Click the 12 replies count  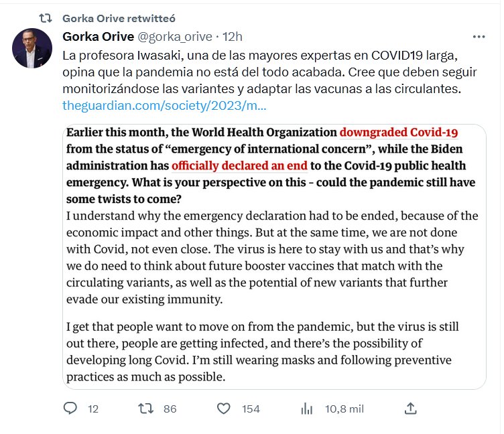point(93,409)
